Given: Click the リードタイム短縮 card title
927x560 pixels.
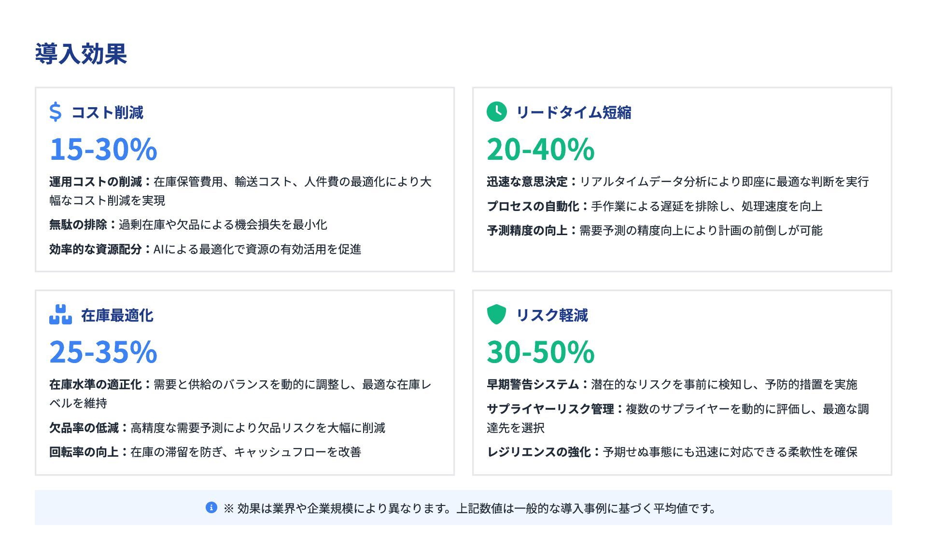Looking at the screenshot, I should [574, 112].
